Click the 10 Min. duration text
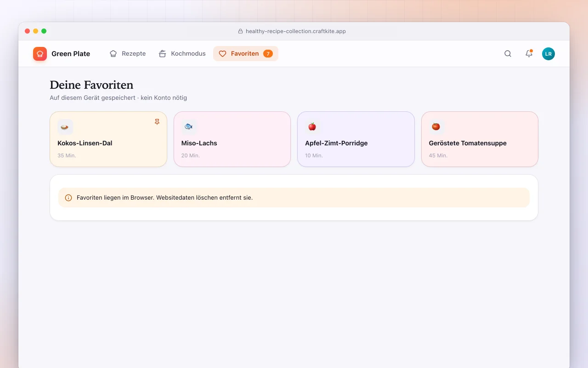The height and width of the screenshot is (368, 588). 314,155
